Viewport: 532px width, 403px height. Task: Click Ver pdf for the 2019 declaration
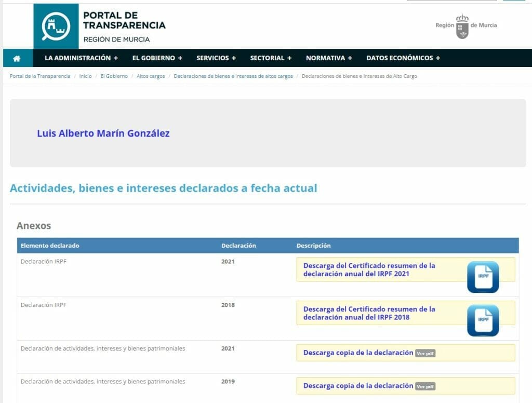pyautogui.click(x=425, y=387)
